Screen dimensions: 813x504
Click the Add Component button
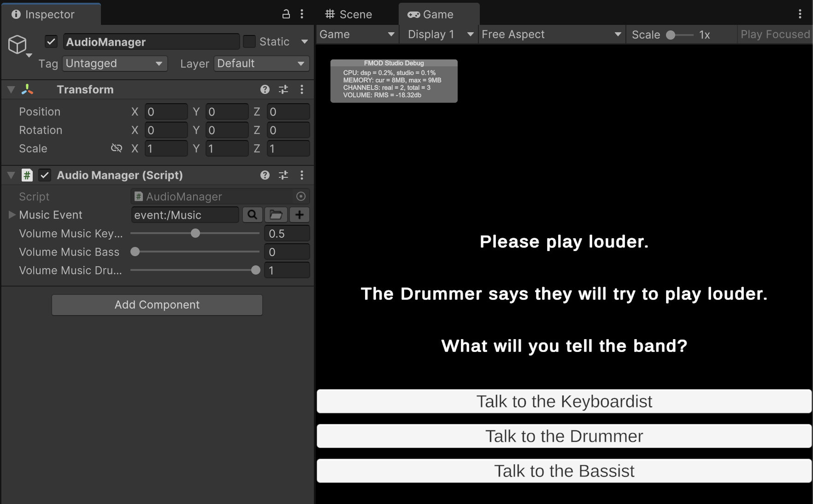[157, 305]
